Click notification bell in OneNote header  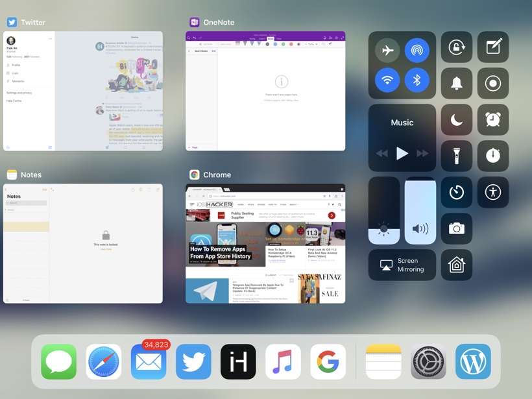[x=324, y=38]
